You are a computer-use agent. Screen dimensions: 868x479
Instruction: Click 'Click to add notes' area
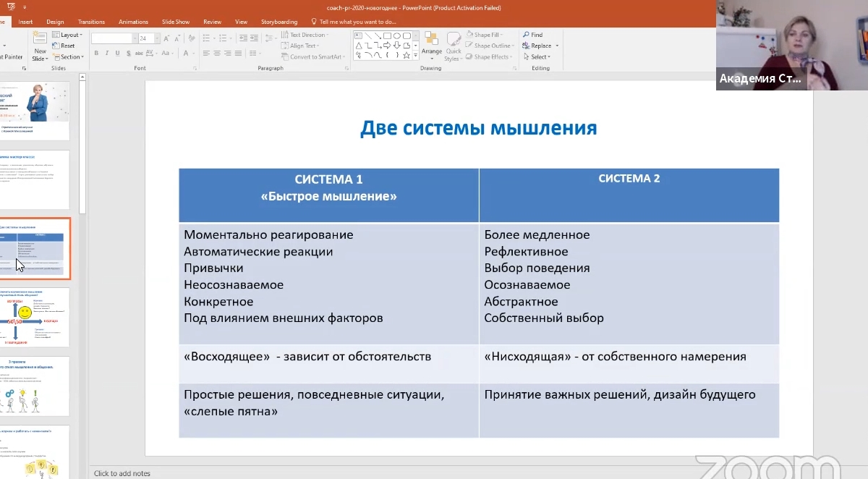(x=122, y=473)
